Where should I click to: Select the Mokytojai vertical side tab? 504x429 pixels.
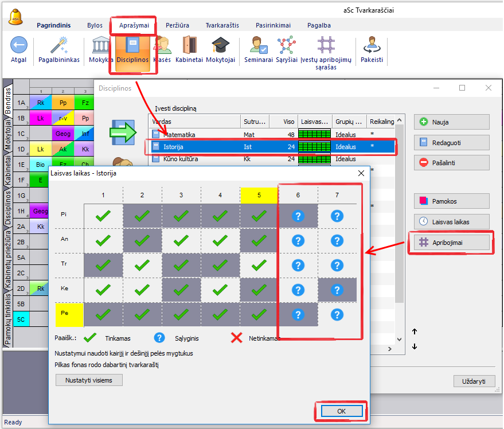8,135
